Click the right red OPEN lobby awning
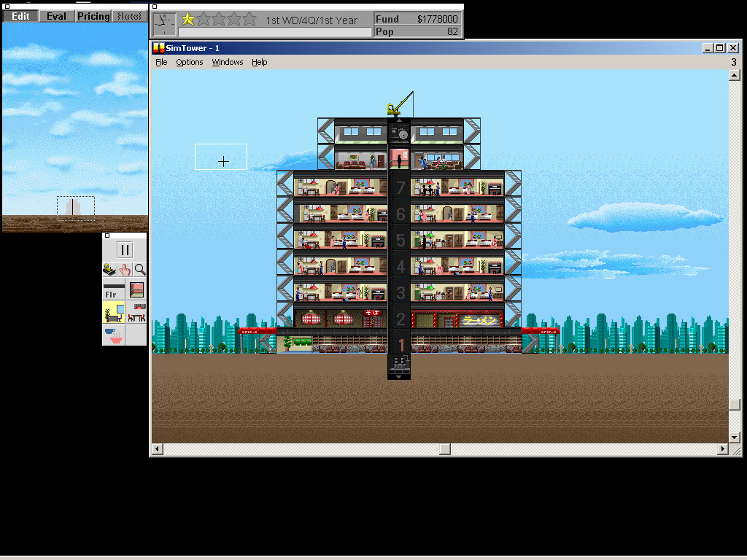The width and height of the screenshot is (747, 560). coord(541,332)
